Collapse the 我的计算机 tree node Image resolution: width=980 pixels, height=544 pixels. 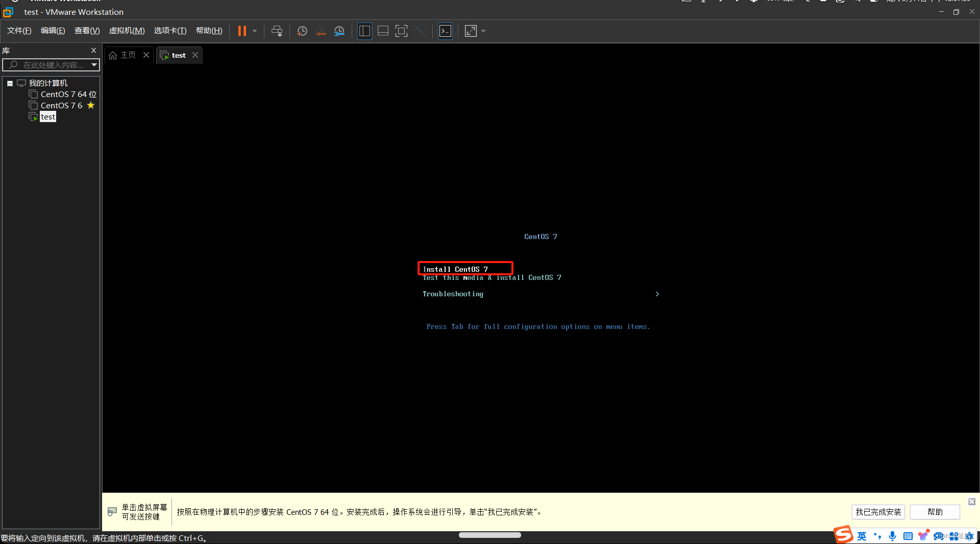(10, 83)
